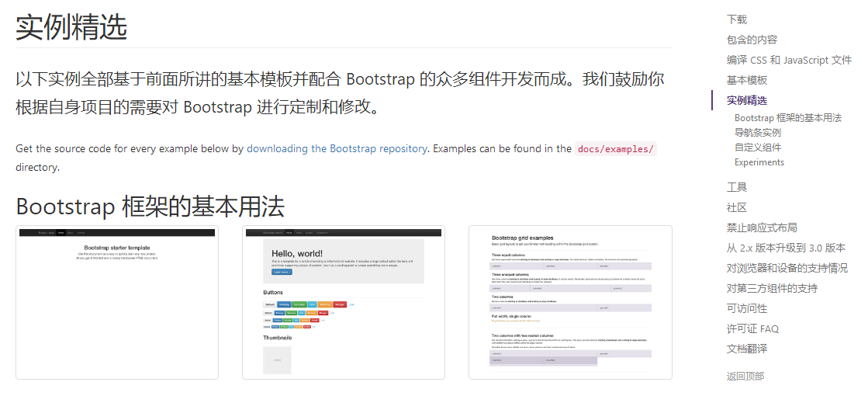
Task: Go to 对浏览器和设备的支持情况
Action: tap(787, 268)
